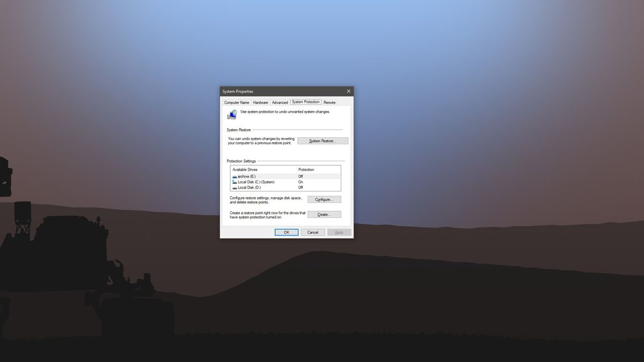Click the Protection column header
The image size is (644, 362).
(x=306, y=169)
